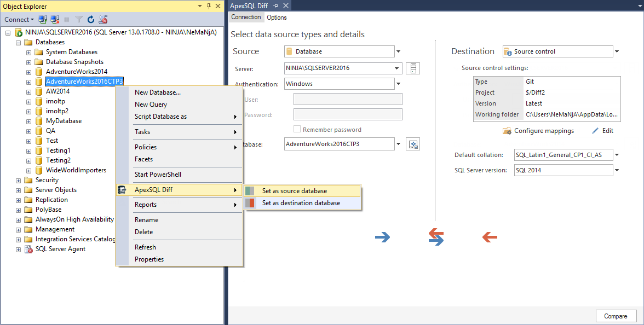The height and width of the screenshot is (325, 644).
Task: Open the Source data type dropdown
Action: pyautogui.click(x=398, y=51)
